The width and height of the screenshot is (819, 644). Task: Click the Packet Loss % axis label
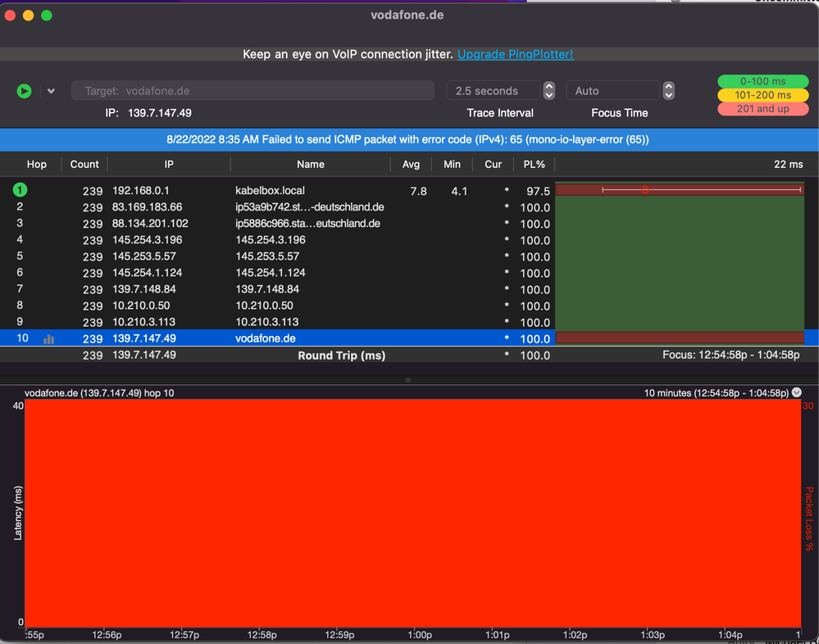click(x=809, y=519)
